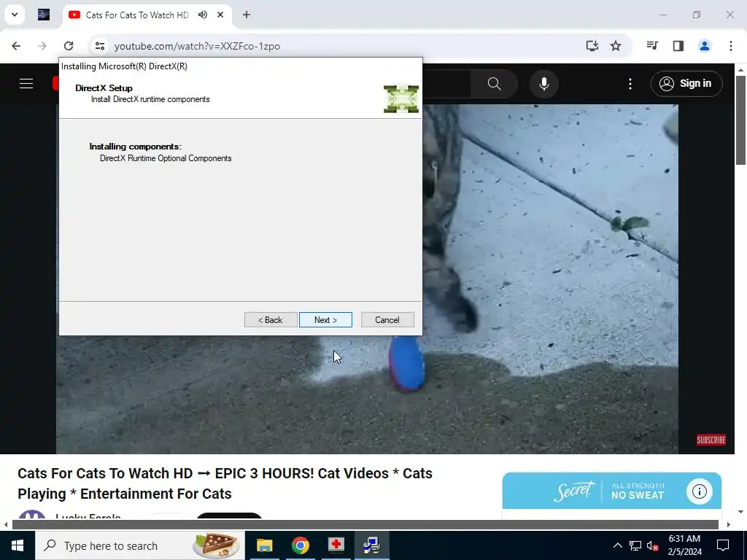Open Chrome profile avatar
Screen dimensions: 747x560
(705, 46)
